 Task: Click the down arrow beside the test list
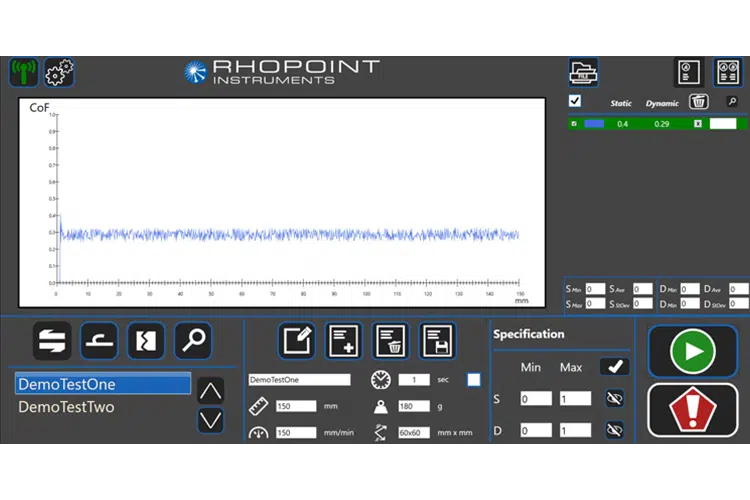click(210, 419)
